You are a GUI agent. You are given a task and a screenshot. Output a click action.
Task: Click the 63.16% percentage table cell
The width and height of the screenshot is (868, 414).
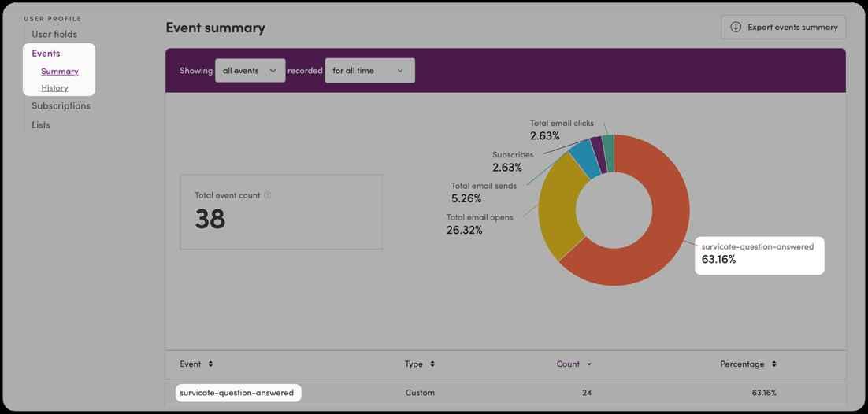coord(764,393)
